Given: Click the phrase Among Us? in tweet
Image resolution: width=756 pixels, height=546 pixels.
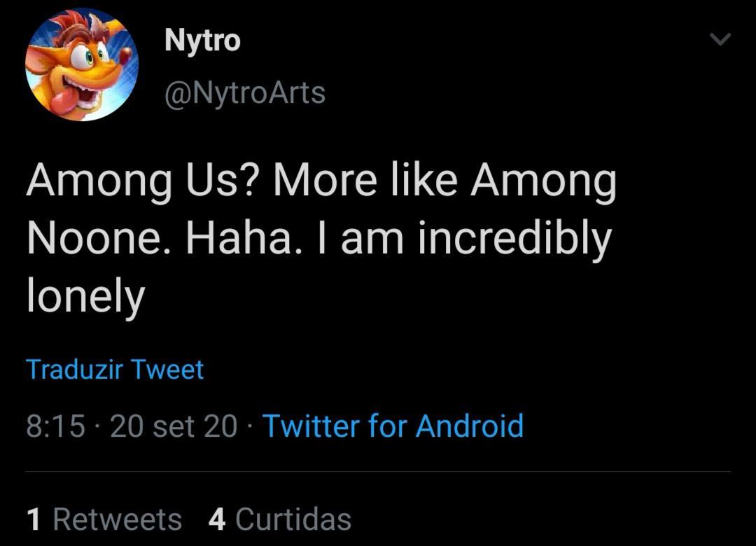Looking at the screenshot, I should [x=143, y=181].
